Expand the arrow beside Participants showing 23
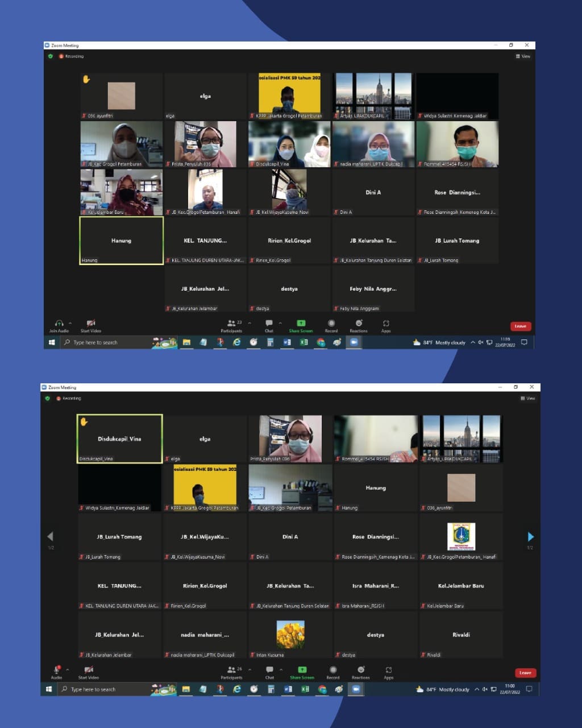This screenshot has width=582, height=728. tap(249, 323)
